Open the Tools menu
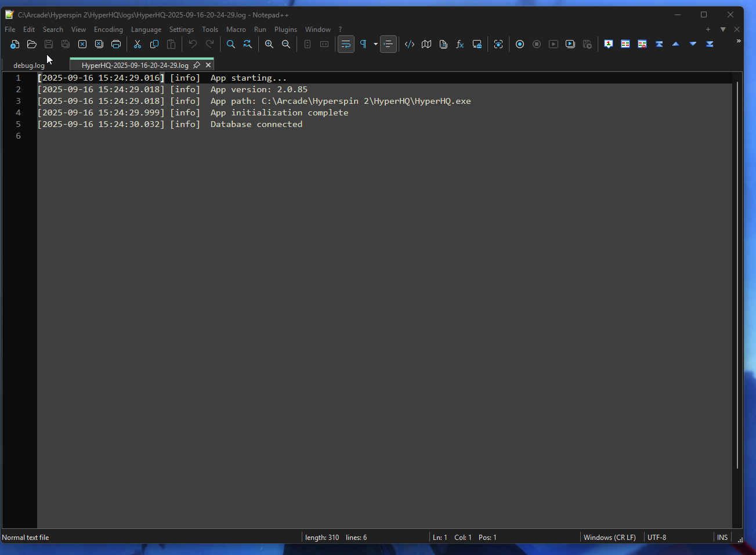 pyautogui.click(x=210, y=30)
